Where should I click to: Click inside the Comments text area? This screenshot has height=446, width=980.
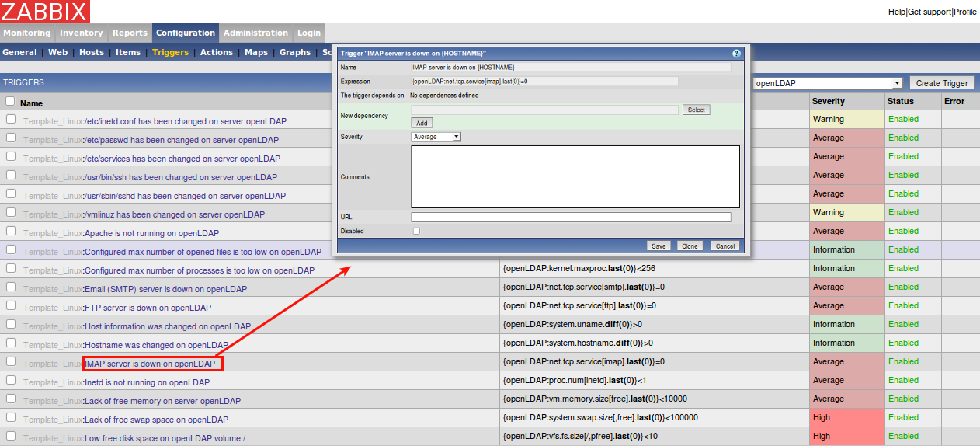(575, 176)
